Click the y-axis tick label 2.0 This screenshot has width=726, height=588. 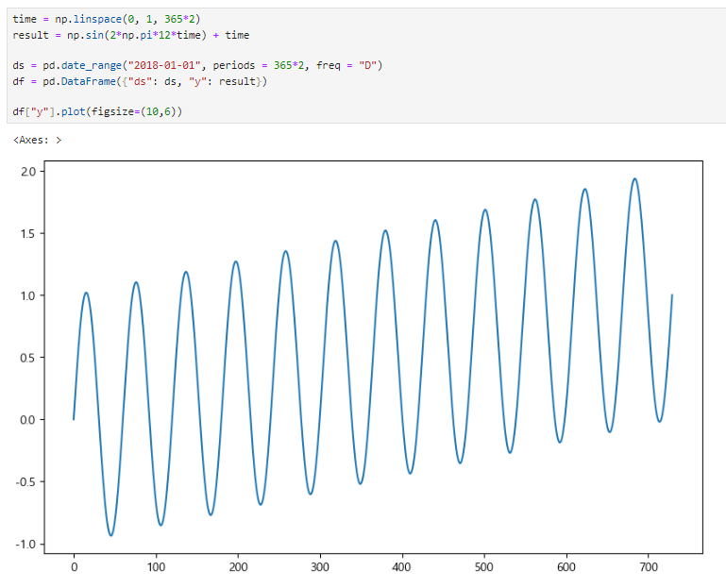click(28, 172)
